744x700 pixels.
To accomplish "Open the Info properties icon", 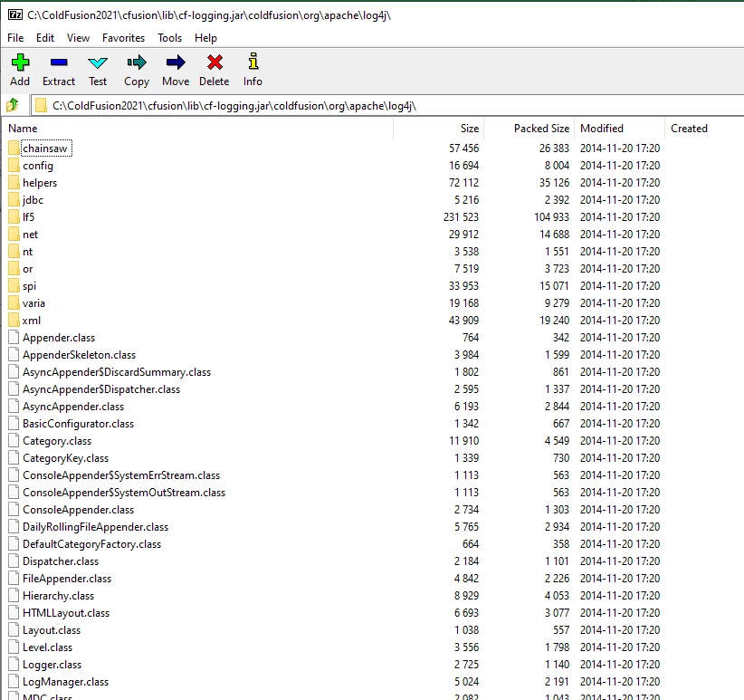I will (253, 62).
